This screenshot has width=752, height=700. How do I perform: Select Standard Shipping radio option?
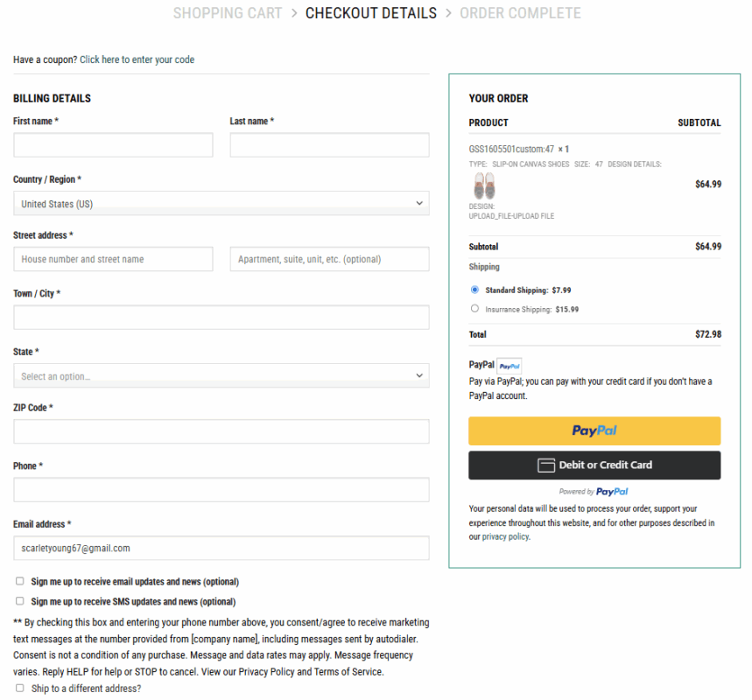tap(474, 290)
